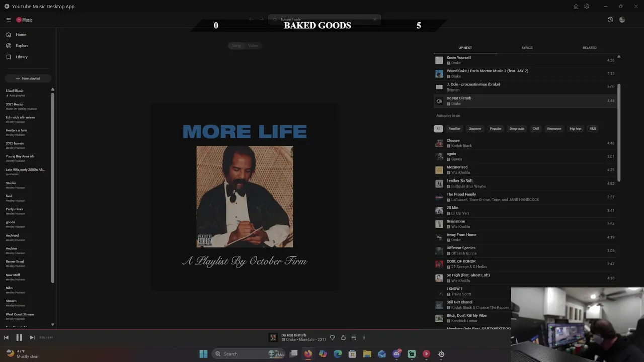Image resolution: width=644 pixels, height=362 pixels.
Task: Click the sidebar playlist scrollbar down arrow
Action: click(53, 325)
